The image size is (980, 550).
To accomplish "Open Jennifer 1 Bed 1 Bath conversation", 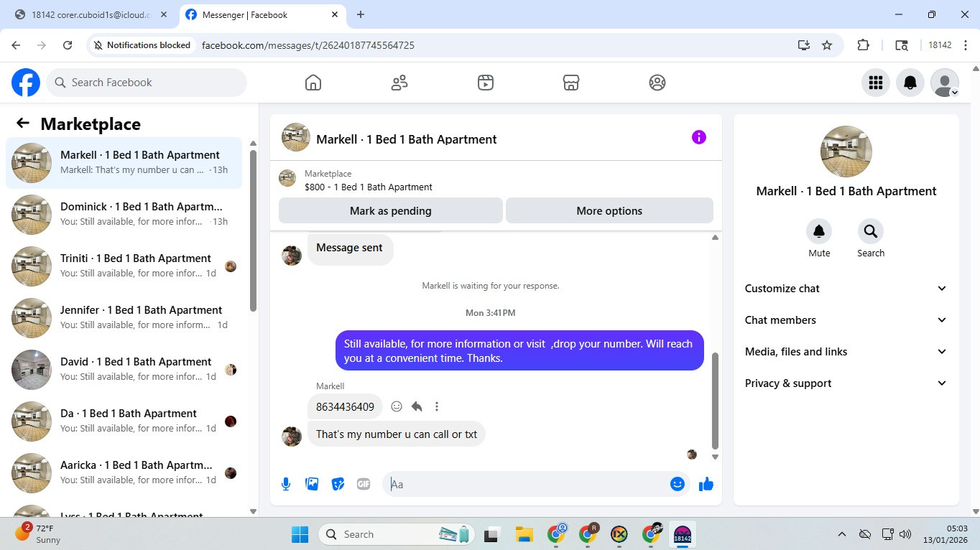I will coord(124,317).
